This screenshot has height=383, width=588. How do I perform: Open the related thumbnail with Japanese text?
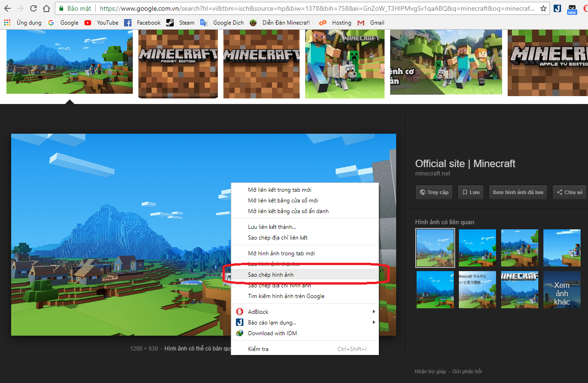pos(477,290)
